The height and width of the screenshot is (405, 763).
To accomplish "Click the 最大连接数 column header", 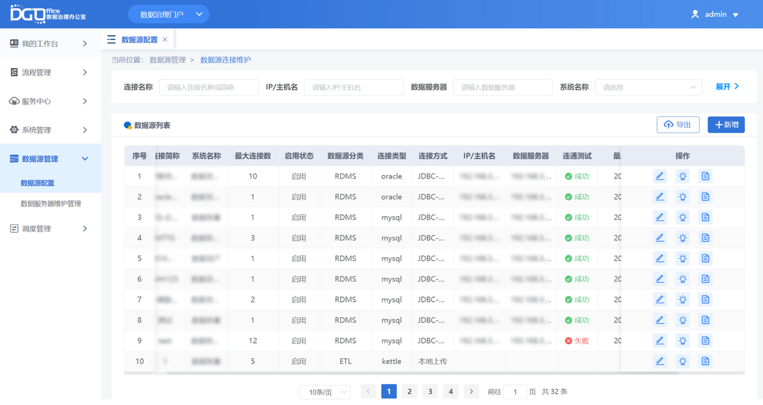I will [253, 156].
